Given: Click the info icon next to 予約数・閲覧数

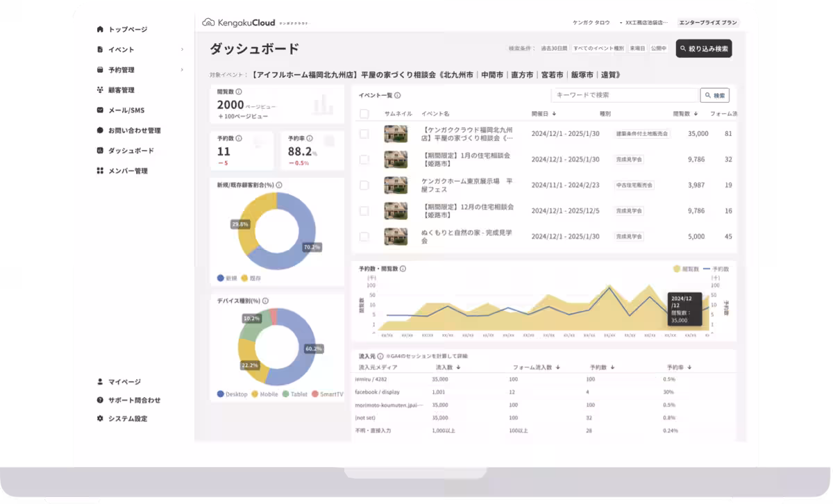Looking at the screenshot, I should click(403, 269).
